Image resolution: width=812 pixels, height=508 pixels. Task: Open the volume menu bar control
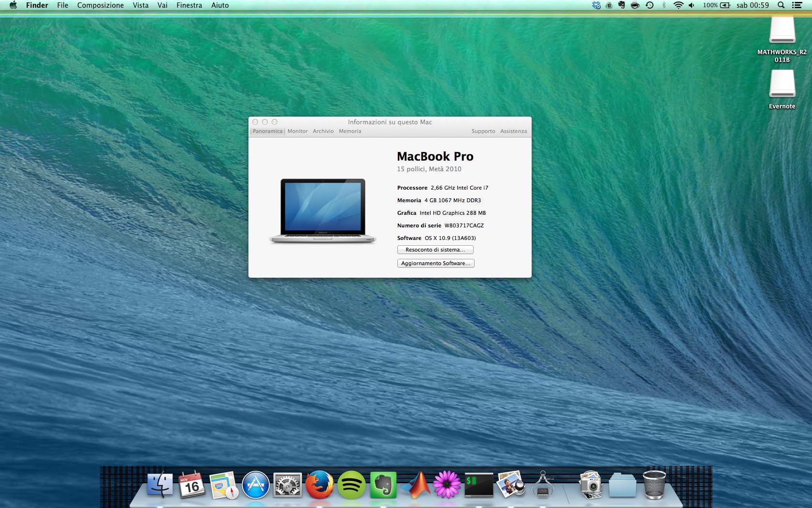692,5
